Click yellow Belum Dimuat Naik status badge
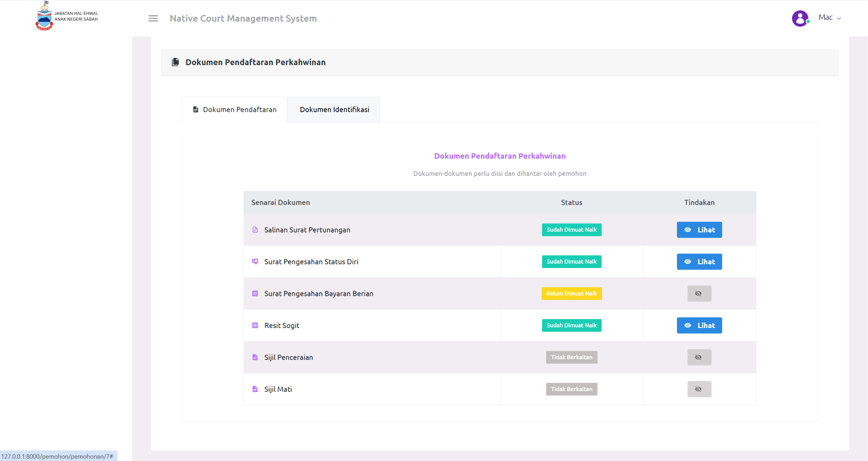This screenshot has height=461, width=868. 571,293
